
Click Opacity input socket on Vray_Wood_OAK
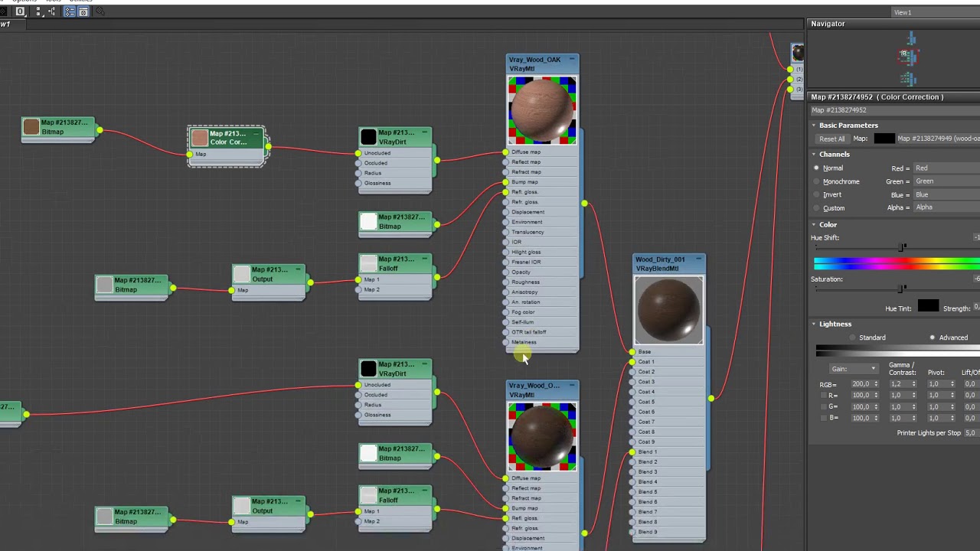tap(505, 272)
